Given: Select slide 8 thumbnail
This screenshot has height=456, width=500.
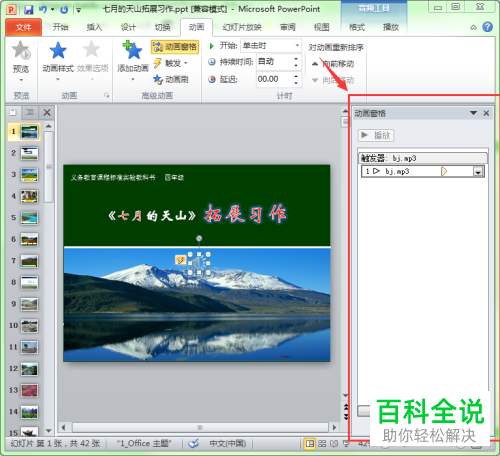Looking at the screenshot, I should 29,283.
